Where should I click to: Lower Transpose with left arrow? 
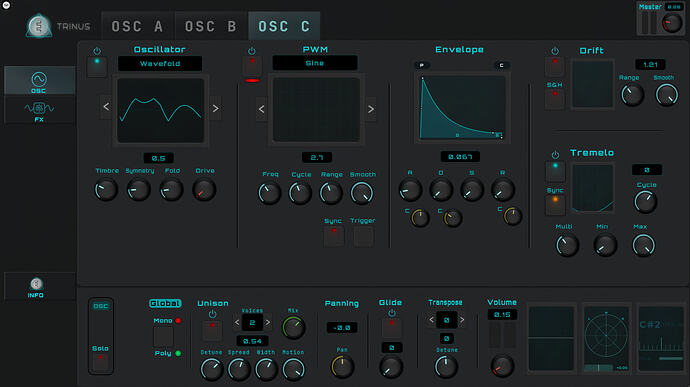[x=431, y=320]
